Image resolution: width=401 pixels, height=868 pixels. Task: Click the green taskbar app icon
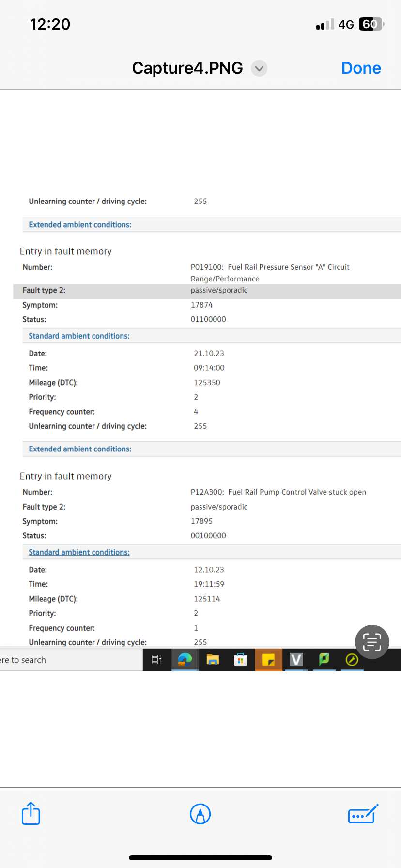coord(324,659)
